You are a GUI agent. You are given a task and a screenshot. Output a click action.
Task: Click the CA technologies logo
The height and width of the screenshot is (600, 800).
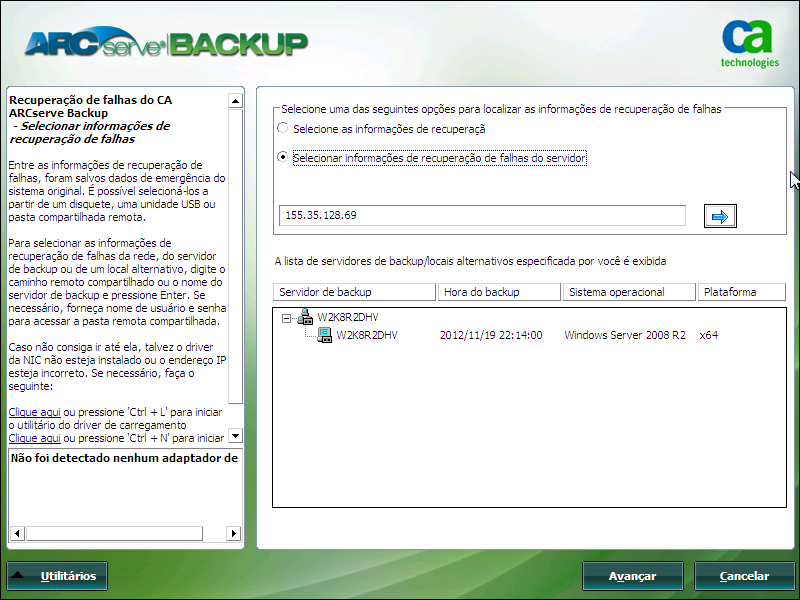click(749, 44)
